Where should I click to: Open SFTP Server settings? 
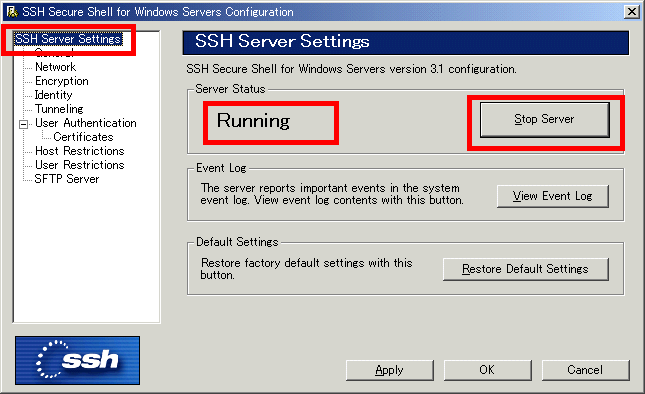point(67,179)
